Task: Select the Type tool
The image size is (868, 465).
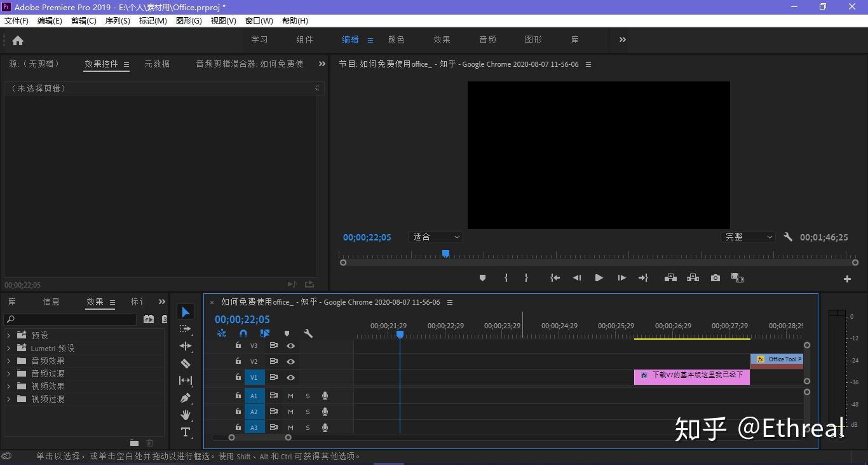Action: tap(186, 432)
